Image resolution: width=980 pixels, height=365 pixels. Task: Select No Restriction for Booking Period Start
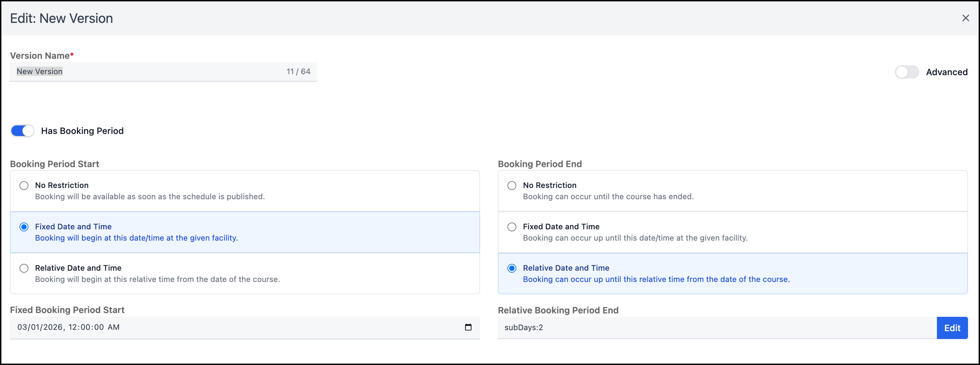coord(24,186)
